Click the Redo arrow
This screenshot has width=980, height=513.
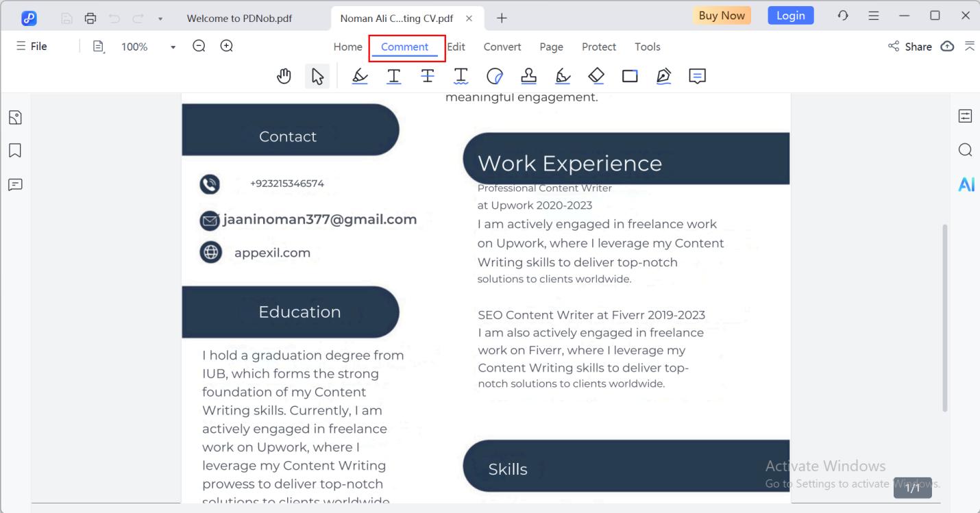tap(137, 18)
